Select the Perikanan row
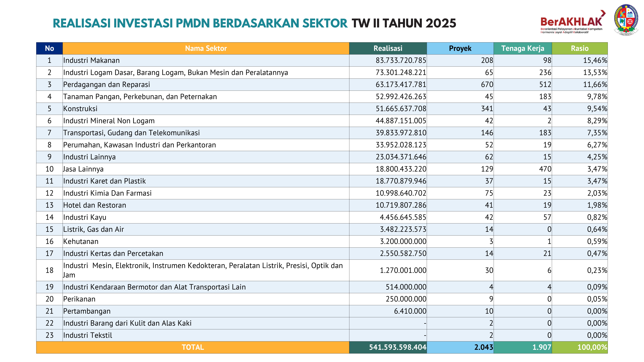 click(x=175, y=299)
